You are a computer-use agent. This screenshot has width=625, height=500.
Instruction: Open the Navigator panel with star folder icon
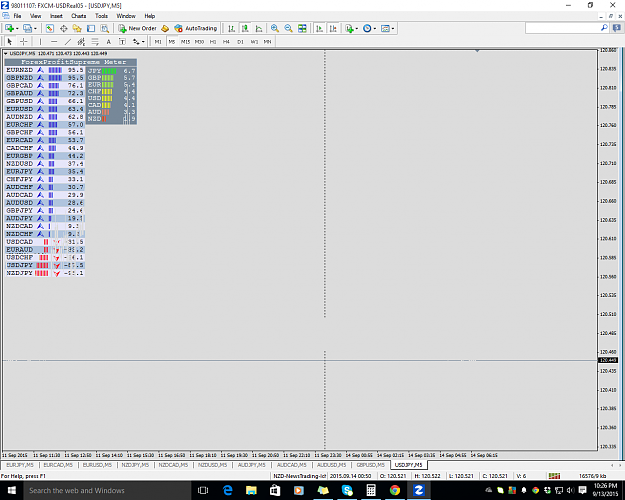tap(77, 28)
